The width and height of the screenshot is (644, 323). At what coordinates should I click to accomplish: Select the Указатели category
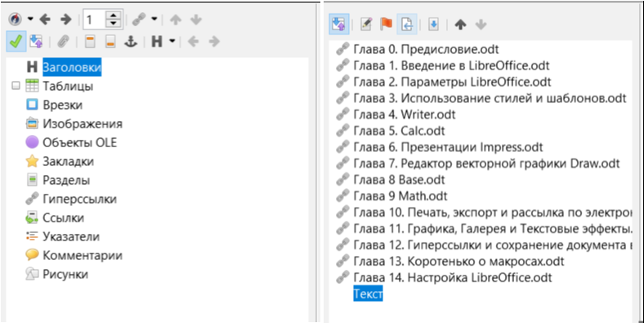71,236
